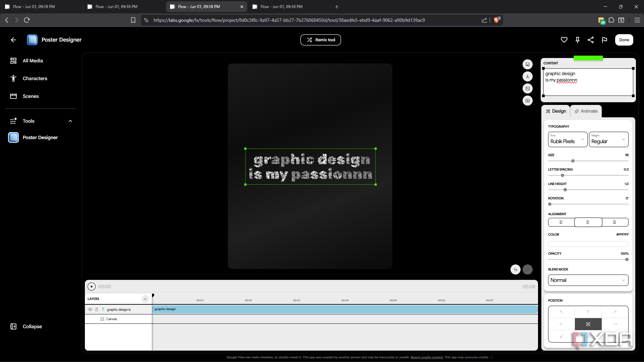Image resolution: width=644 pixels, height=362 pixels.
Task: Open the Scenes section
Action: point(31,96)
